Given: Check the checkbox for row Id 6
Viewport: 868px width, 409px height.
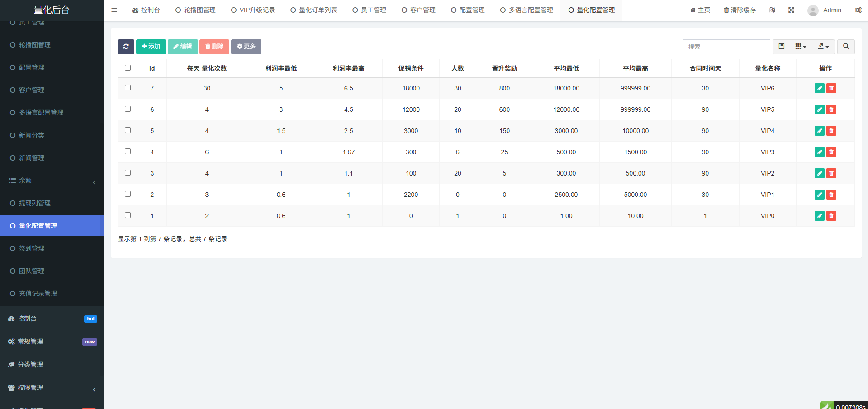Looking at the screenshot, I should point(128,109).
